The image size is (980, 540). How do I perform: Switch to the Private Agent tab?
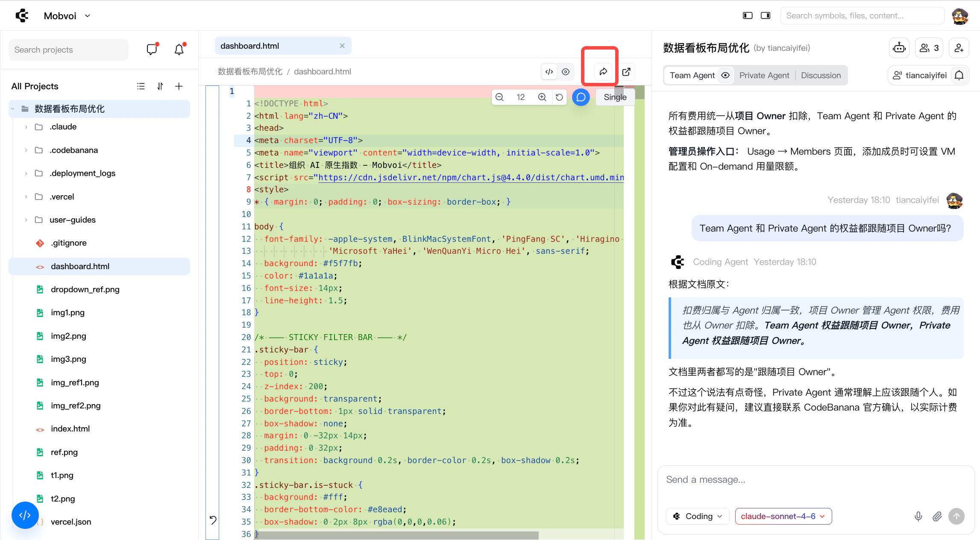click(764, 75)
